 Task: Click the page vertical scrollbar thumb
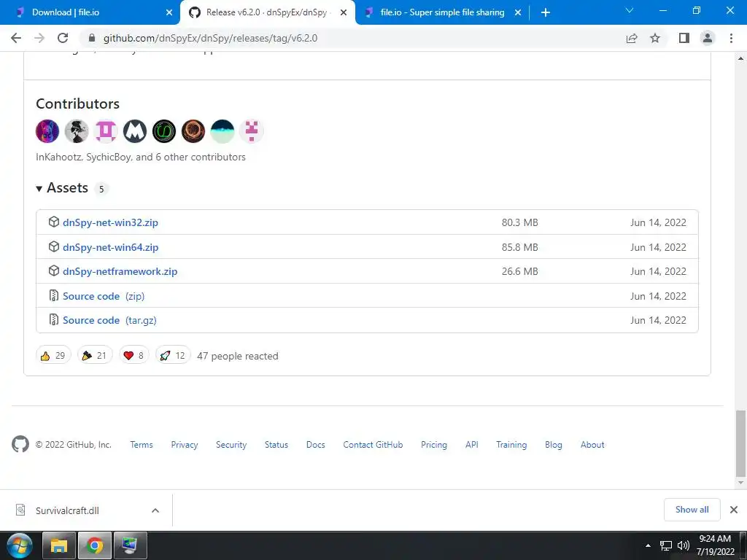coord(740,443)
